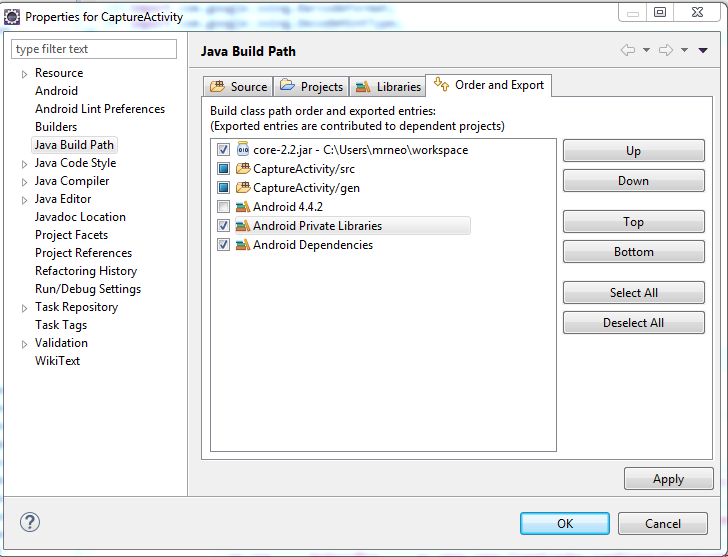The height and width of the screenshot is (557, 728).
Task: Click the core-2.2.jar file icon
Action: [x=243, y=149]
